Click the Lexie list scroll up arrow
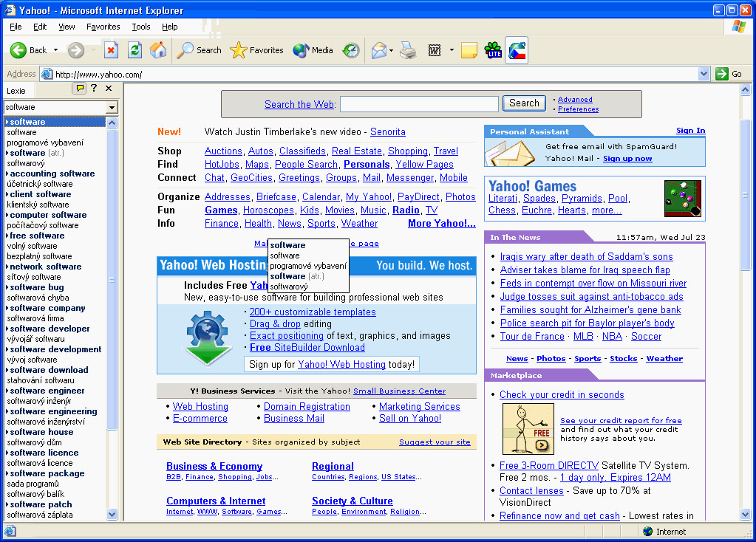Screen dimensions: 756x542 click(112, 123)
